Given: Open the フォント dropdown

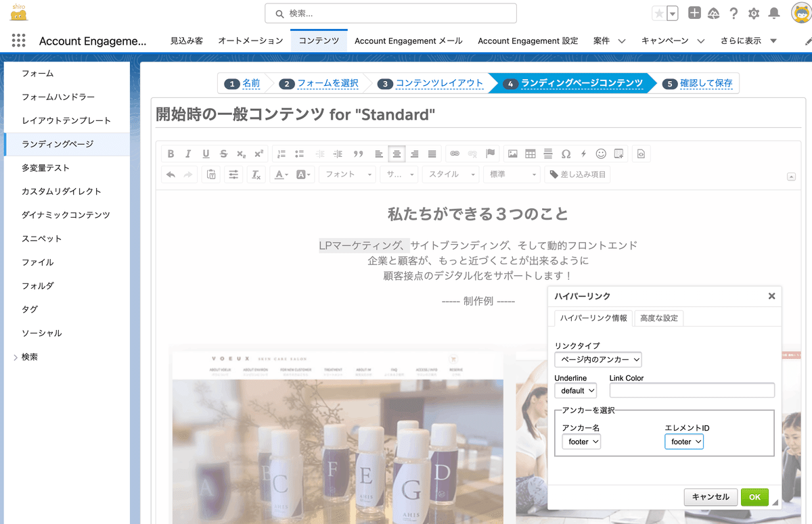Looking at the screenshot, I should coord(347,174).
